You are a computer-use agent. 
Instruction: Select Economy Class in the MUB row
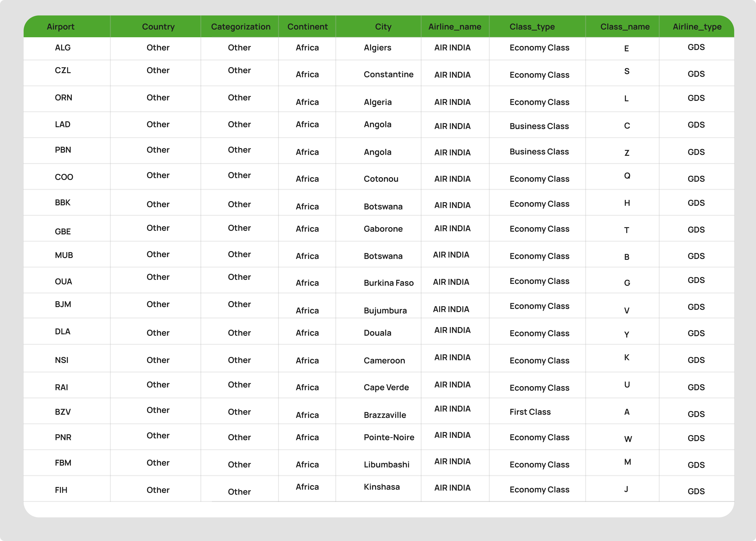pos(540,256)
